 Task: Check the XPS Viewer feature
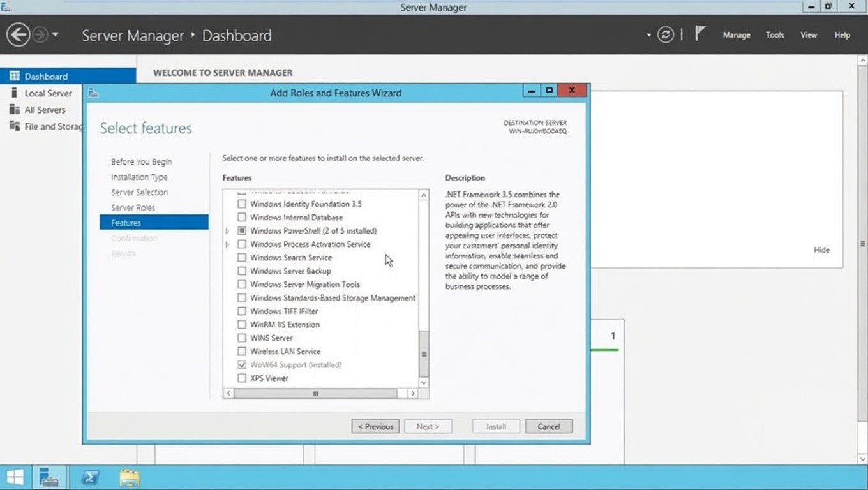(x=242, y=378)
